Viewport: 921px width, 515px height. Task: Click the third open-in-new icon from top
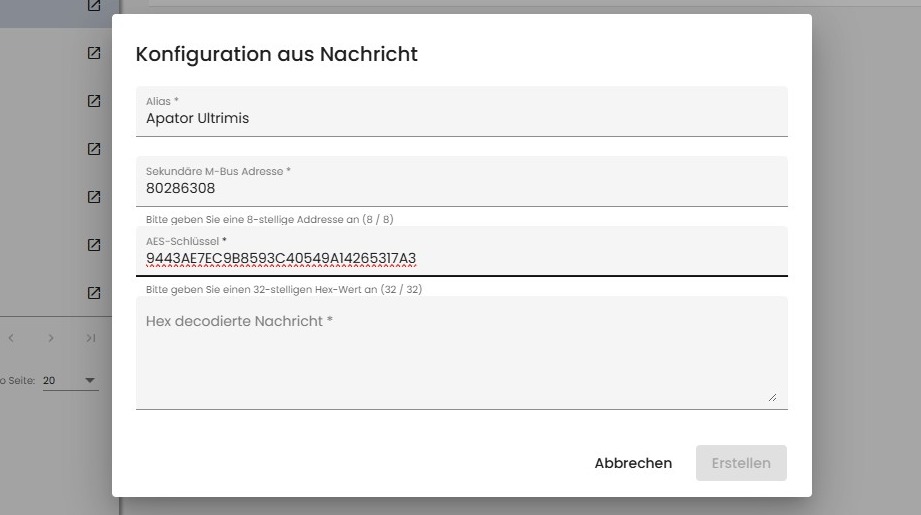(x=94, y=101)
